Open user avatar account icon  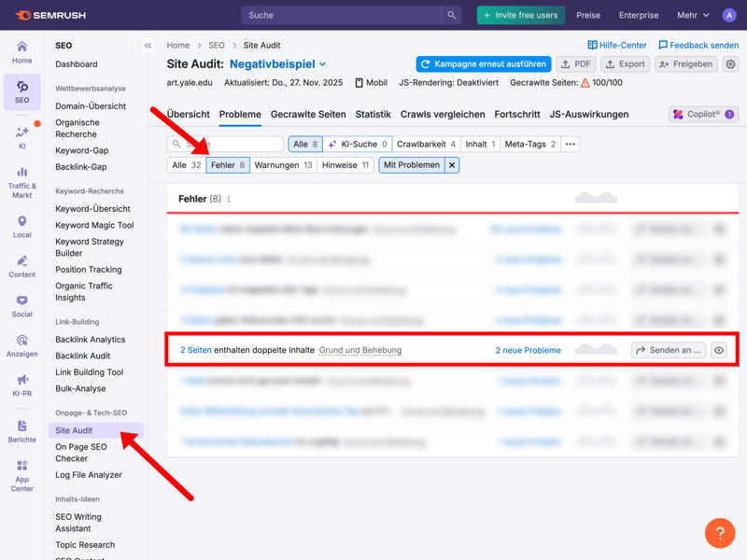[x=729, y=15]
